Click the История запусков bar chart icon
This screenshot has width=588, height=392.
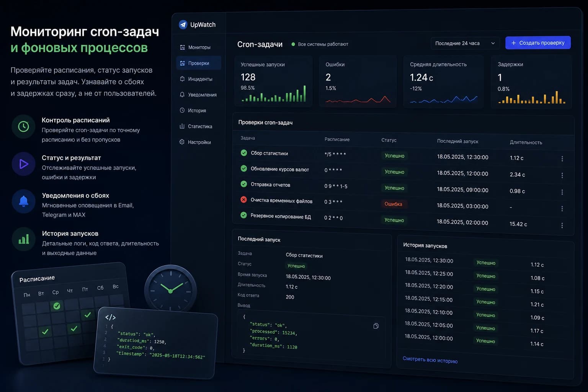(23, 239)
